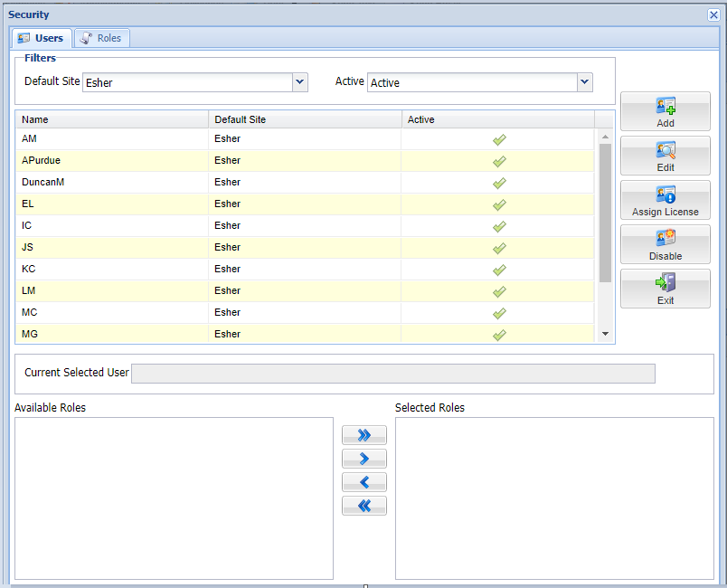Open the Active filter dropdown arrow

click(585, 82)
